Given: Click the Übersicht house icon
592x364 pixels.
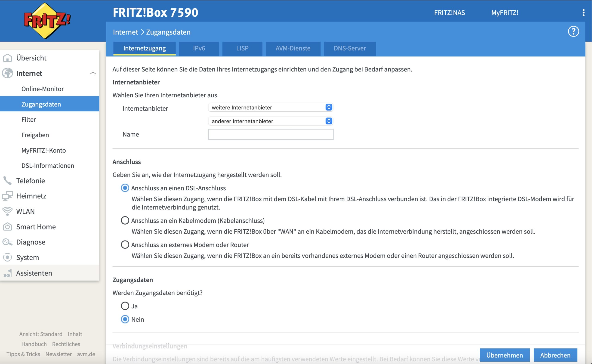Looking at the screenshot, I should coord(7,58).
